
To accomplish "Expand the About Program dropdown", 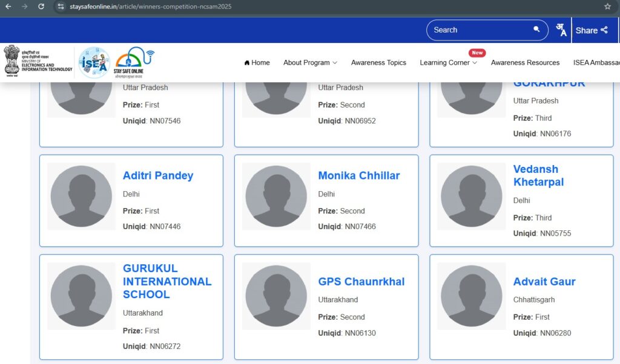I will (310, 63).
